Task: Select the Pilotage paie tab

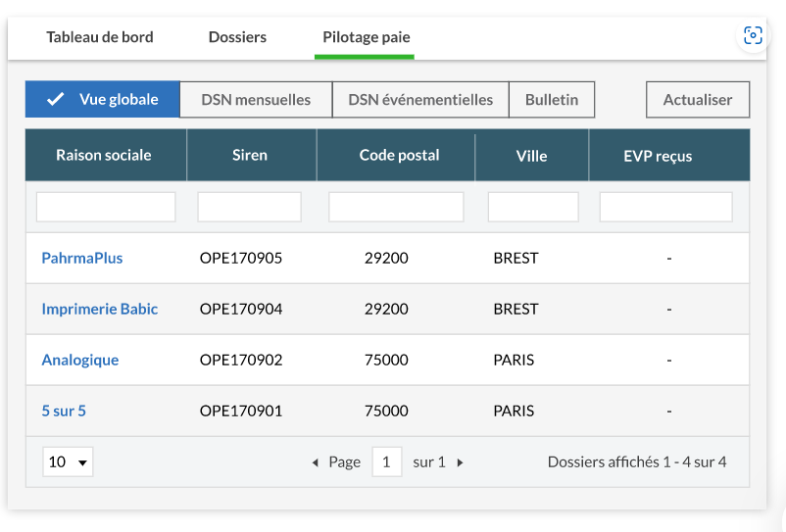Action: click(x=367, y=37)
